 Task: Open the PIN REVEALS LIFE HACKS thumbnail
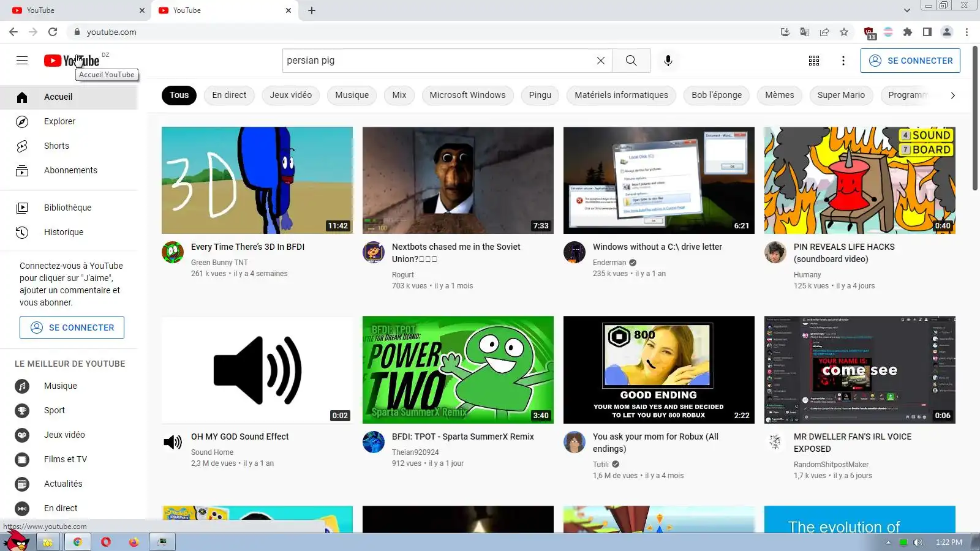coord(860,180)
